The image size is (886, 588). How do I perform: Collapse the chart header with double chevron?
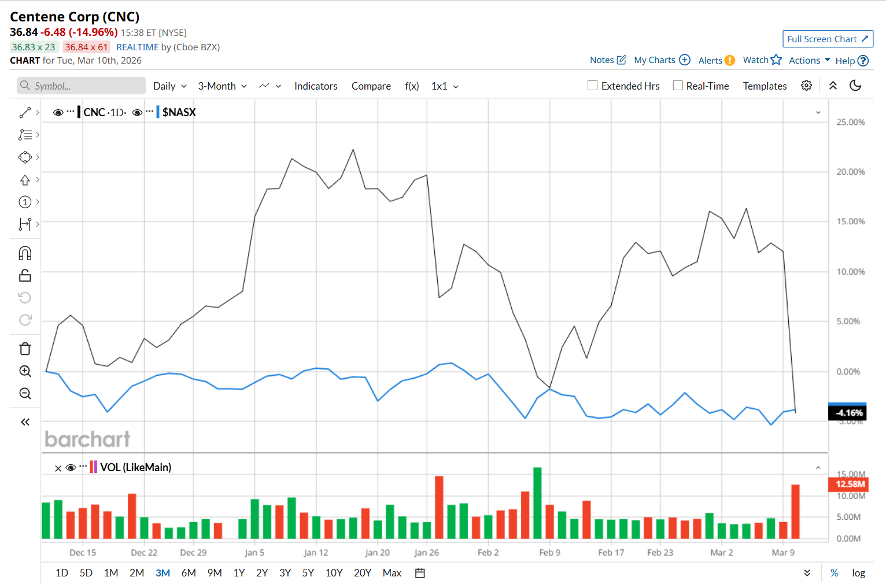(x=833, y=86)
